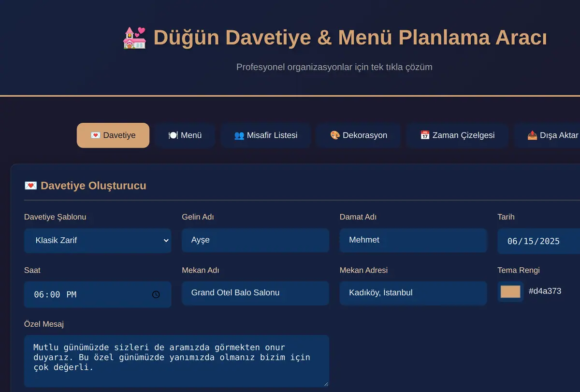Switch to the Menü tab
Image resolution: width=580 pixels, height=392 pixels.
[x=185, y=135]
